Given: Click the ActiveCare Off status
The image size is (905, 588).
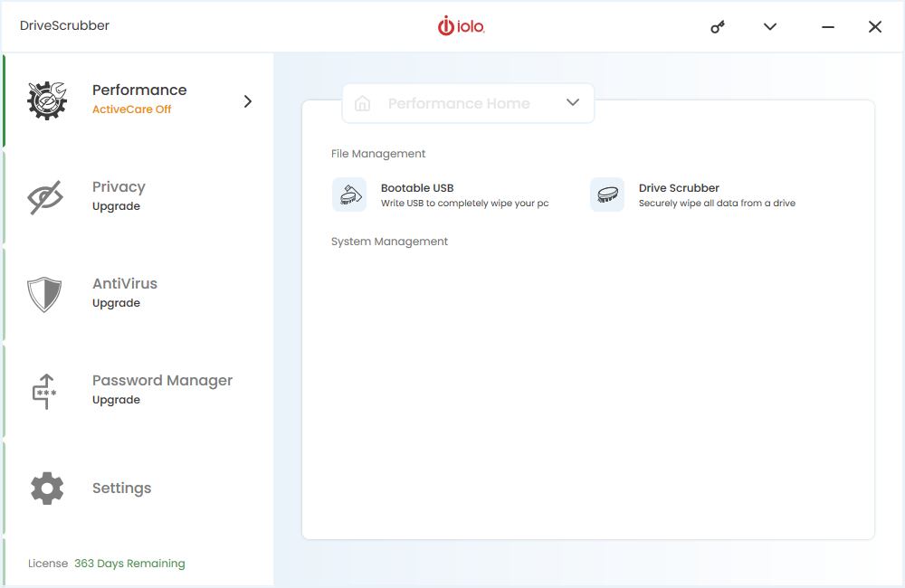Looking at the screenshot, I should point(131,109).
